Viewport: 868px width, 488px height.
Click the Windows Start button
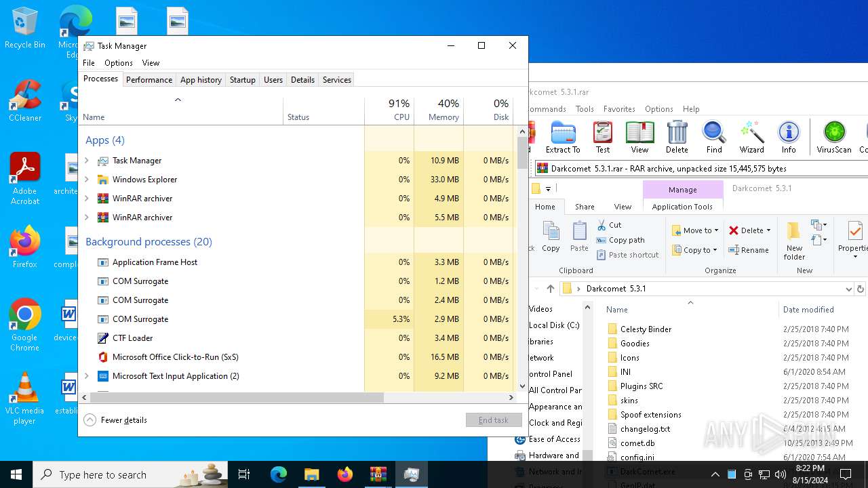point(16,474)
